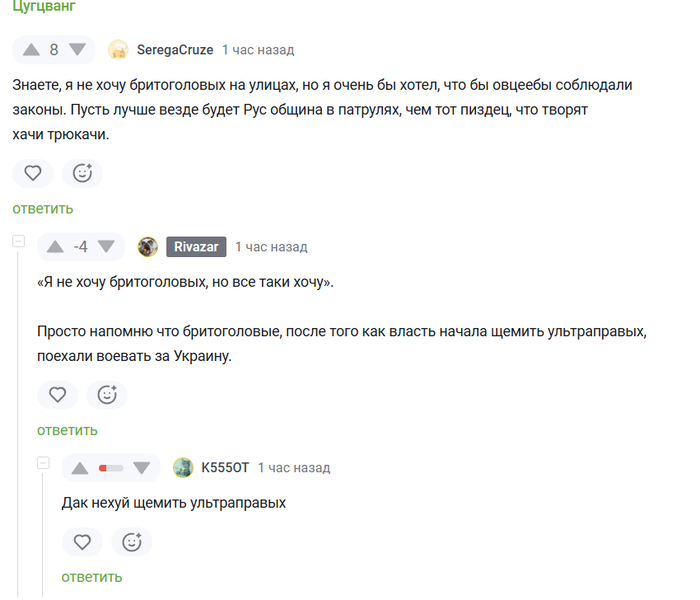
Task: Upvote Rivazar's comment
Action: (x=56, y=247)
